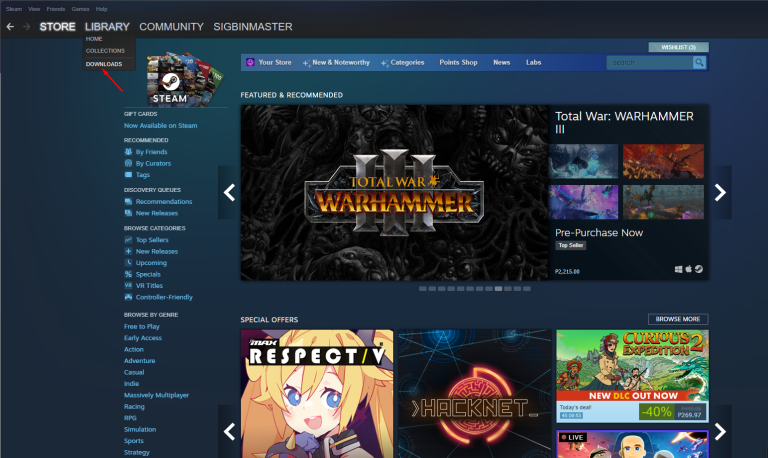
Task: Open the Sports genre link
Action: (x=134, y=441)
